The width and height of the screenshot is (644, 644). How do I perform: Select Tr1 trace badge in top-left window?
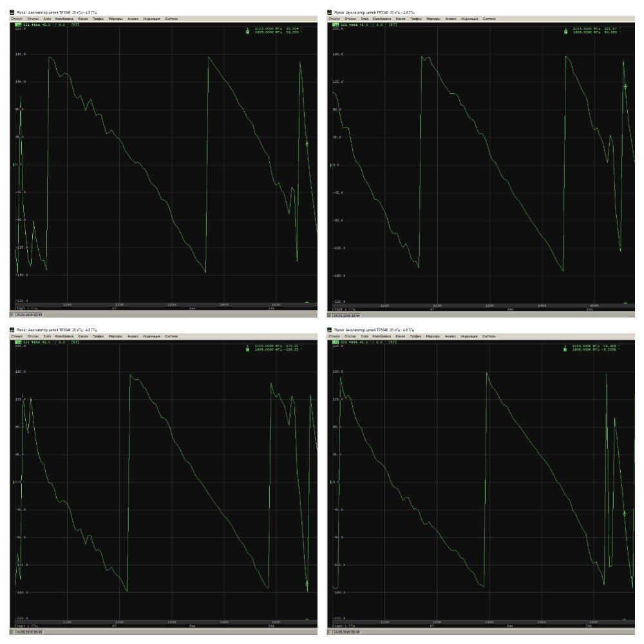[x=18, y=24]
